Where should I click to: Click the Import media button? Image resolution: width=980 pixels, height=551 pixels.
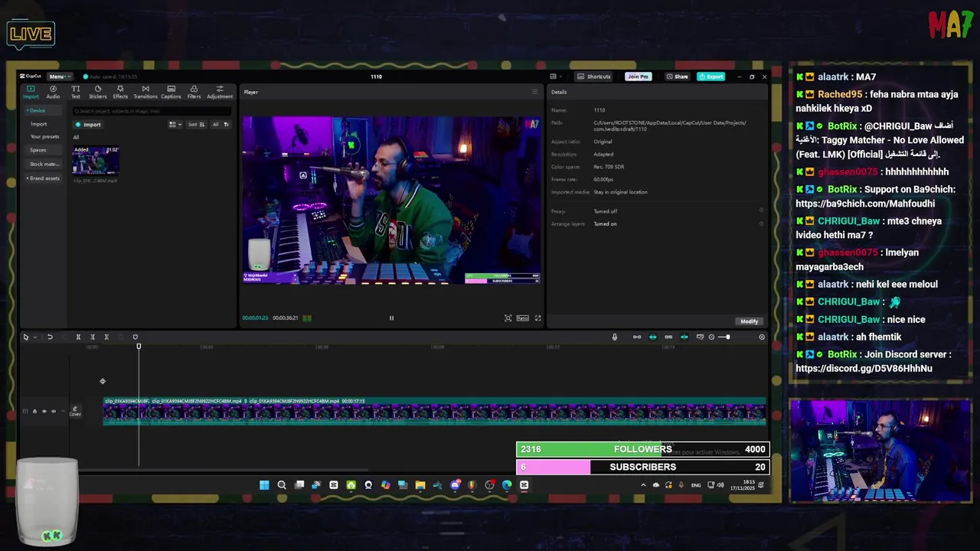88,124
